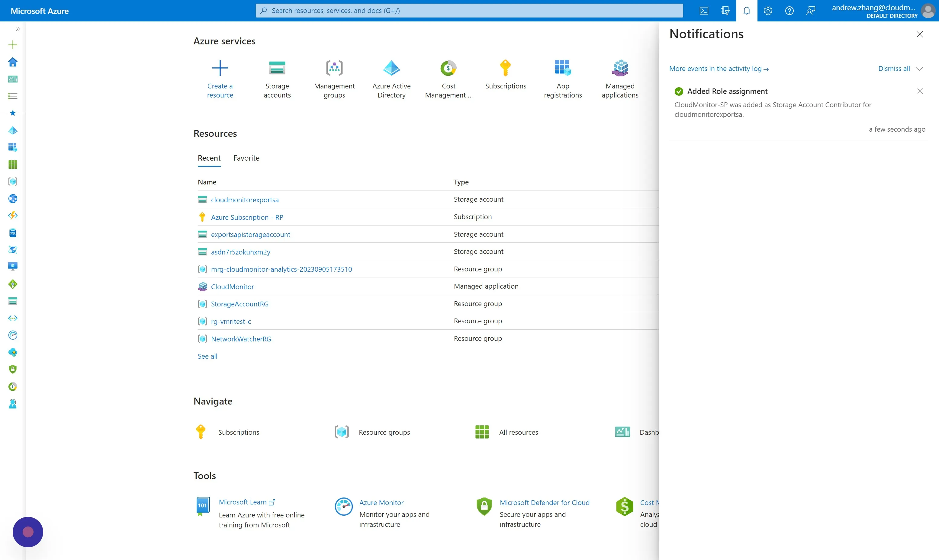This screenshot has width=939, height=560.
Task: Open Help and support person sidebar icon
Action: [x=13, y=404]
